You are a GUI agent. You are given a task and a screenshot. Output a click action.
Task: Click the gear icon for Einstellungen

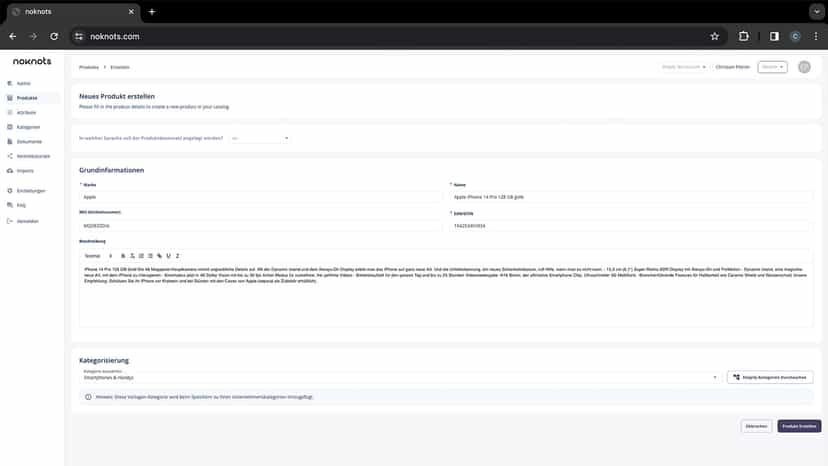10,191
